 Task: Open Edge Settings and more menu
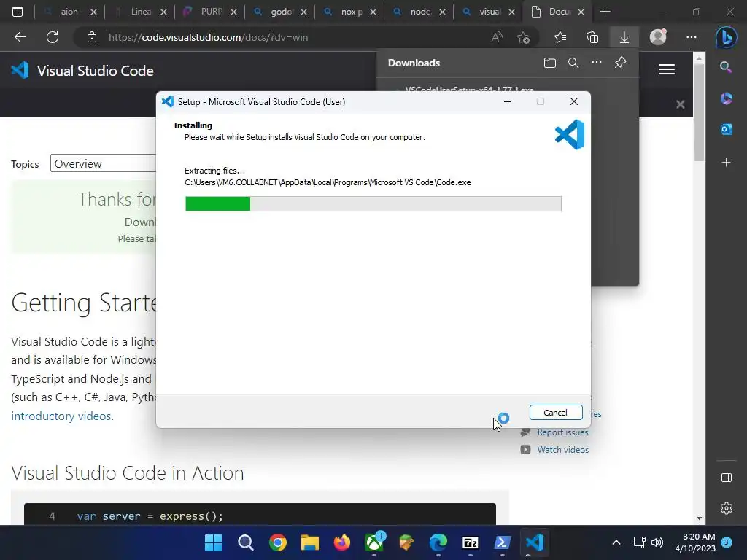(692, 37)
